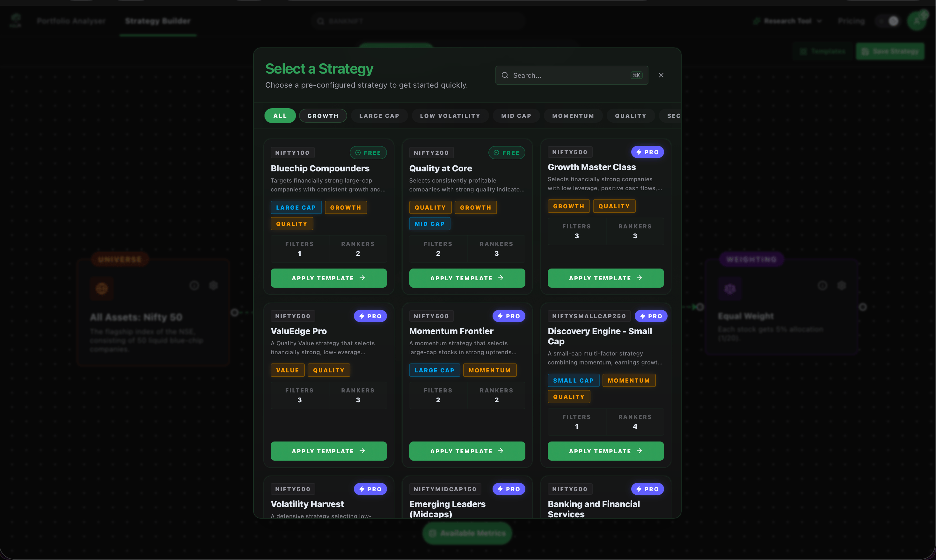This screenshot has width=936, height=560.
Task: Click info icon on Weighting node
Action: (823, 286)
